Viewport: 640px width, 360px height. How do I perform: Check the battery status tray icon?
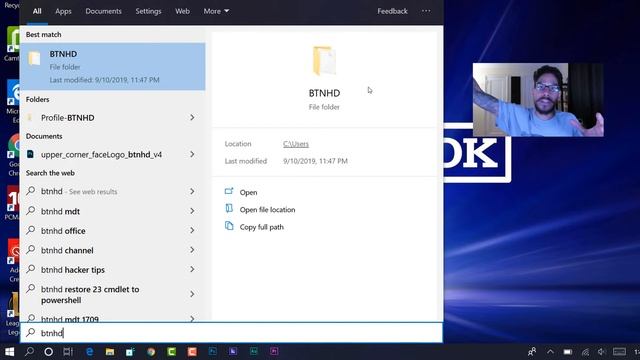pyautogui.click(x=568, y=351)
